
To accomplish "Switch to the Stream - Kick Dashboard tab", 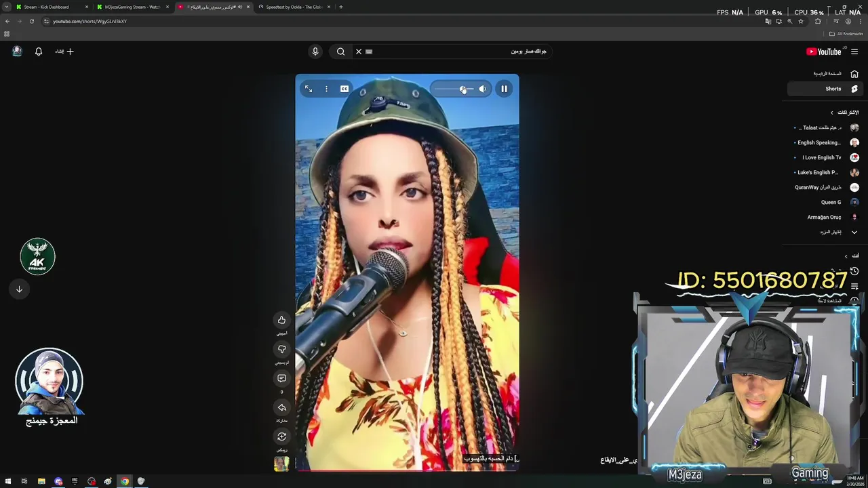I will pos(52,7).
